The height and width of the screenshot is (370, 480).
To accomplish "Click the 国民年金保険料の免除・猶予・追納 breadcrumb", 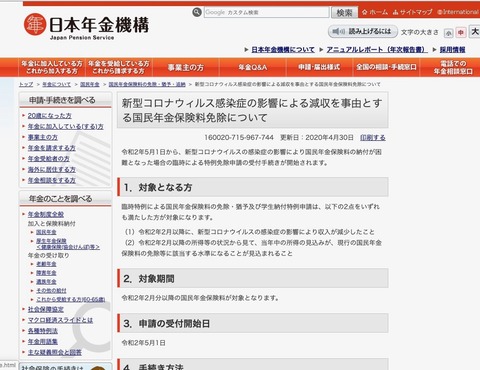I will [147, 84].
